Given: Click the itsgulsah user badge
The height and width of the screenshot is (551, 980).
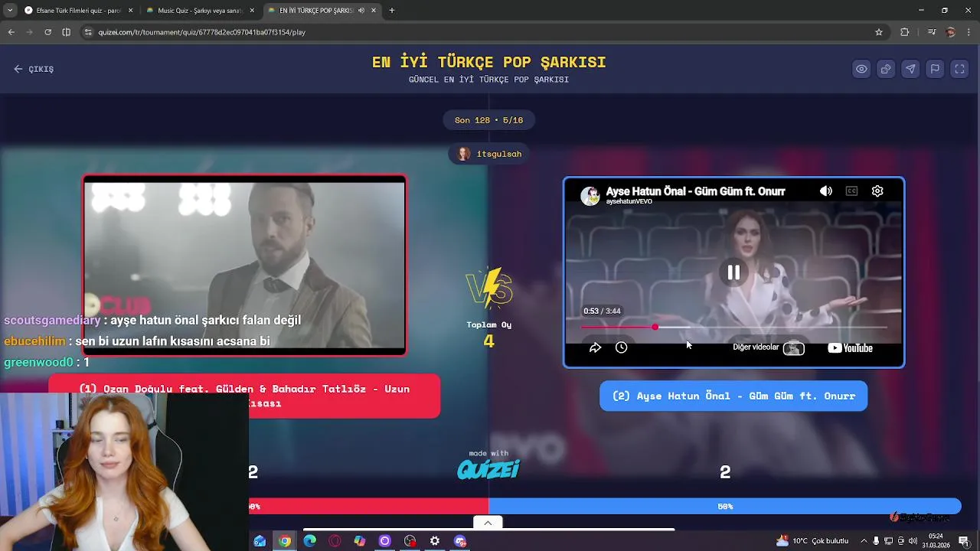Looking at the screenshot, I should [x=489, y=154].
